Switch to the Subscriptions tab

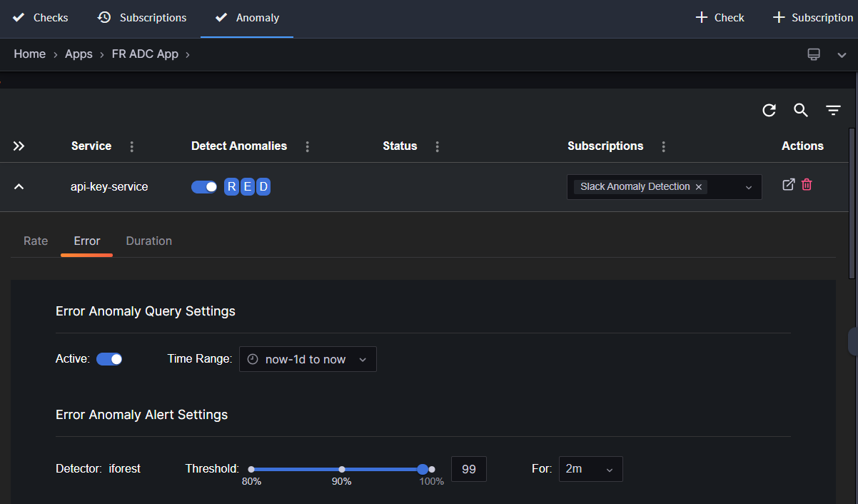coord(142,18)
